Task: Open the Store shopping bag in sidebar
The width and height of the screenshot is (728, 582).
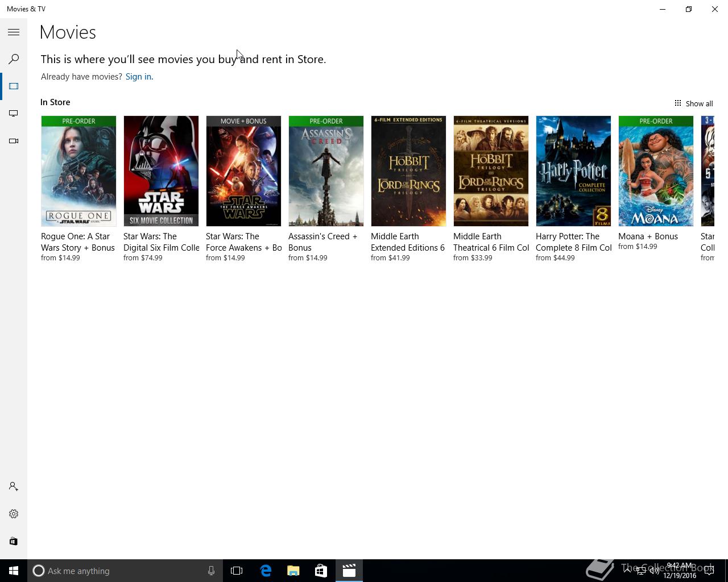Action: (14, 541)
